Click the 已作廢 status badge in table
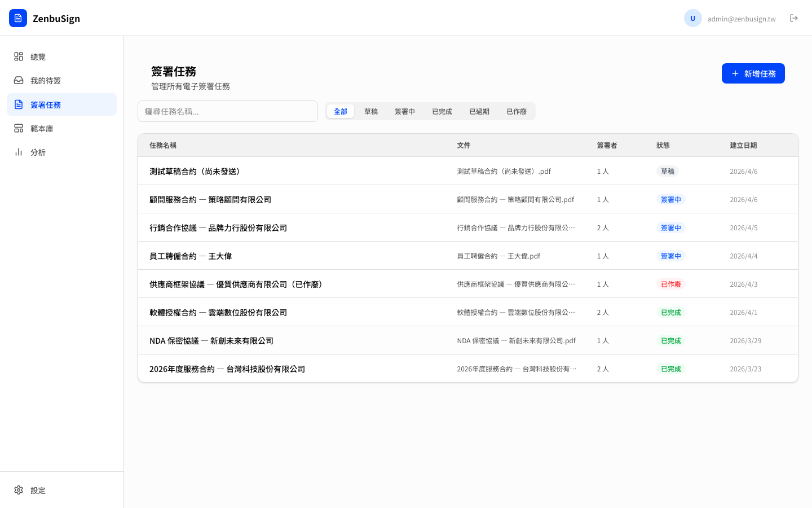Viewport: 812px width, 508px height. point(671,284)
